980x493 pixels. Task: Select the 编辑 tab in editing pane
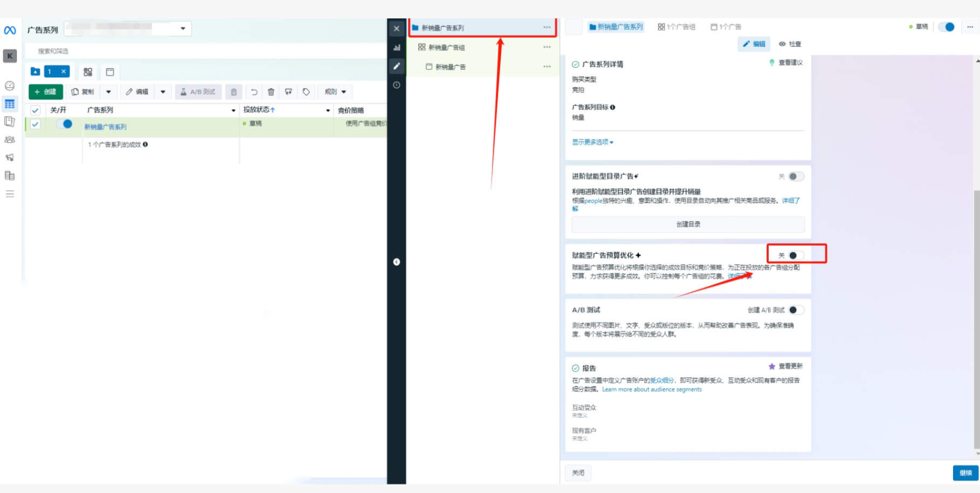754,44
